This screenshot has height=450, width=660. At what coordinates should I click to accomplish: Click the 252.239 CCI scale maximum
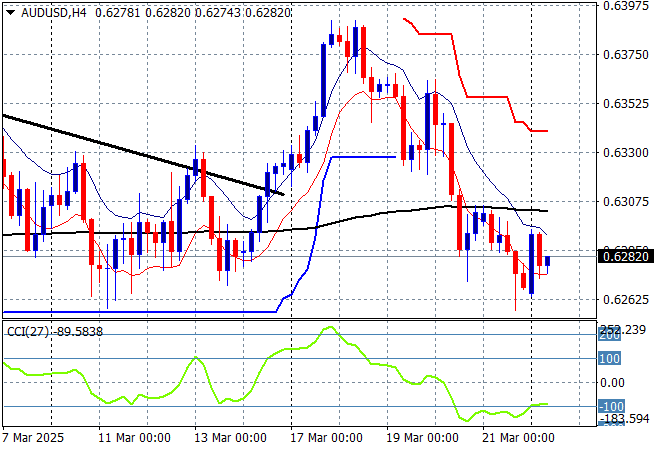623,330
